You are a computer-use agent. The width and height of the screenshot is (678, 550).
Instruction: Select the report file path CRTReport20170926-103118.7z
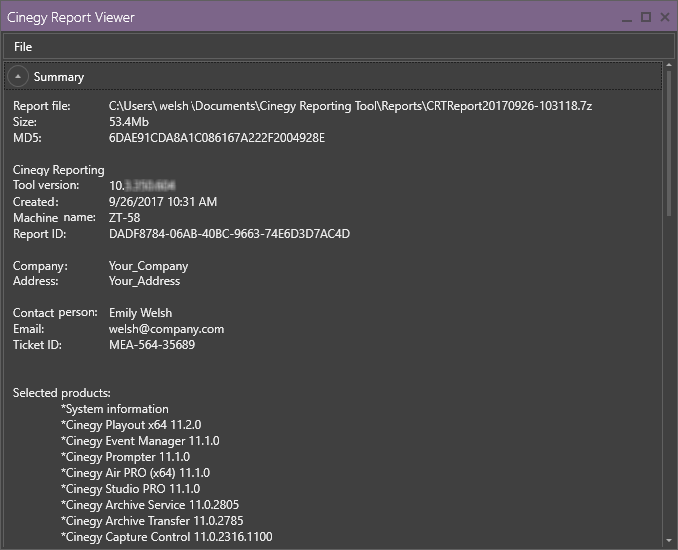350,106
